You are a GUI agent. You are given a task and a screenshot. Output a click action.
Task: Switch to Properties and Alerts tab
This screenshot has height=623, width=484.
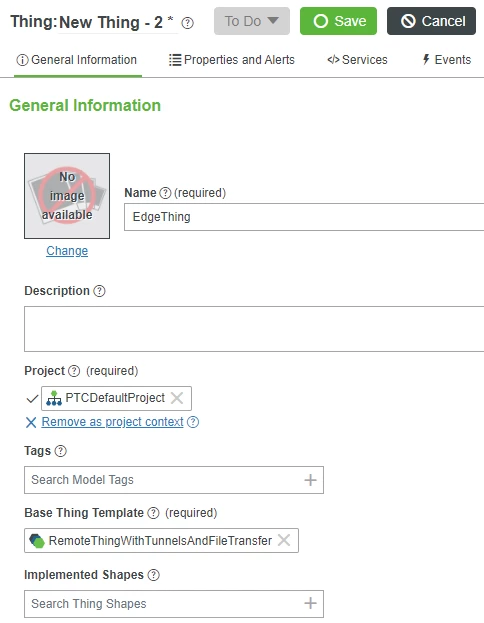tap(232, 60)
